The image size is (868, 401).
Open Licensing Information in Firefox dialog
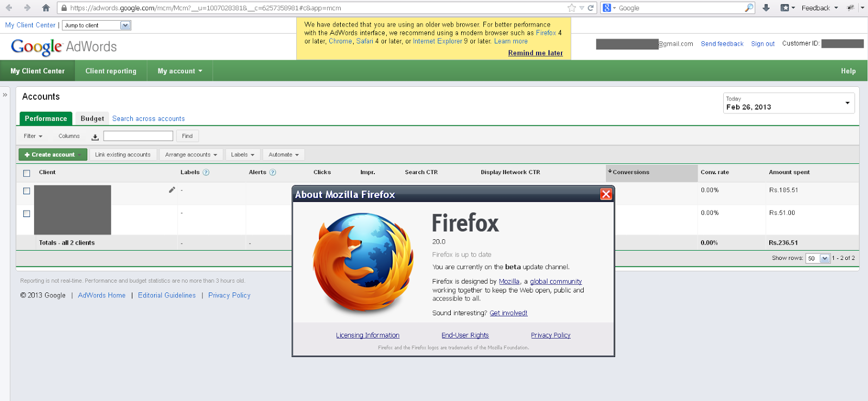point(367,335)
